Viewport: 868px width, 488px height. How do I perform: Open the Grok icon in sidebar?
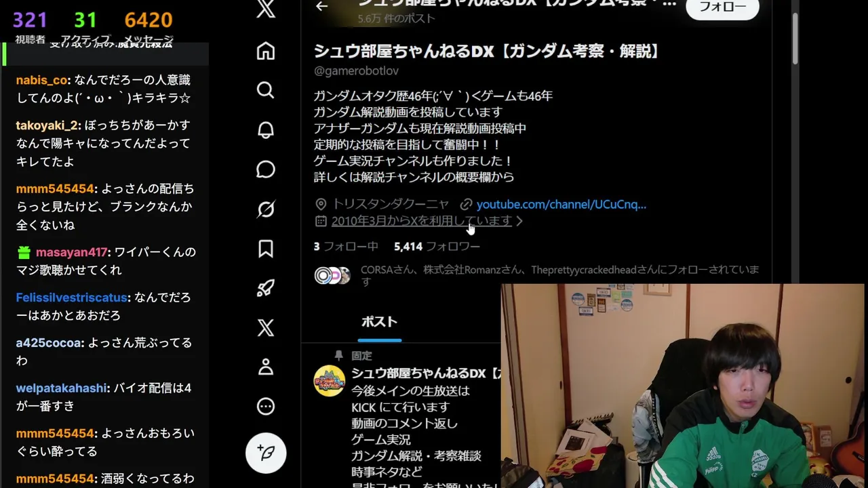click(266, 209)
